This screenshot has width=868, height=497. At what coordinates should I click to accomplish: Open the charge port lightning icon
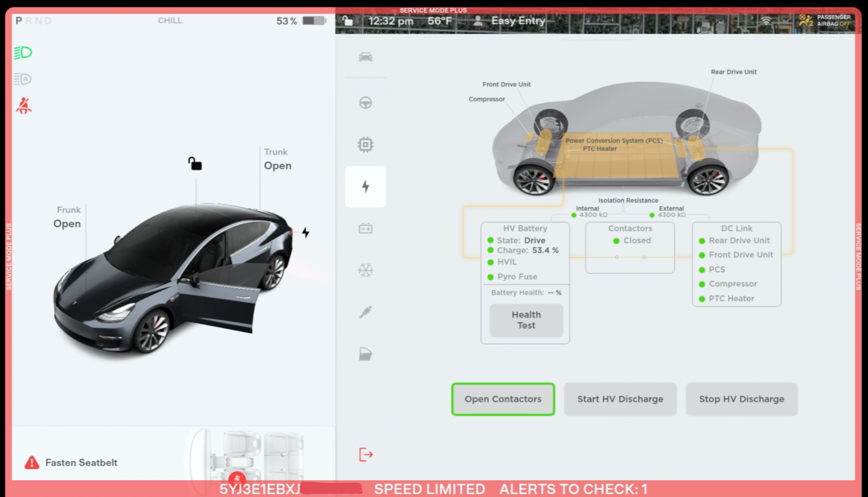pos(306,232)
